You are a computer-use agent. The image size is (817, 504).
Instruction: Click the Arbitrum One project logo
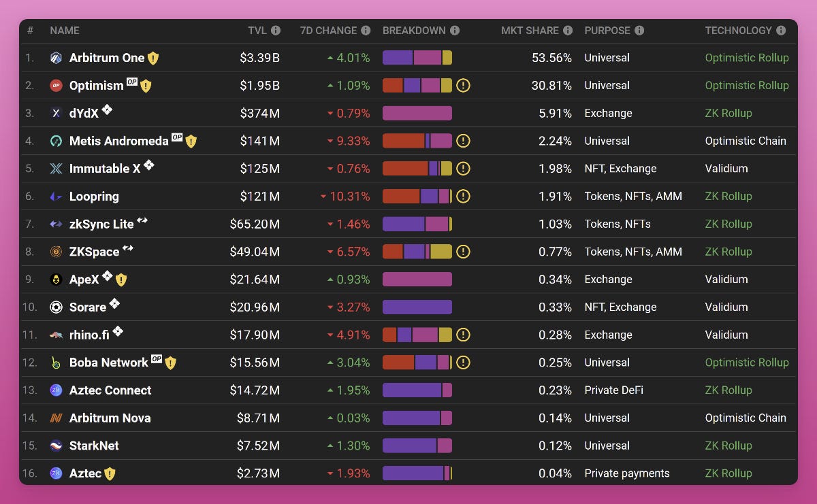[56, 58]
